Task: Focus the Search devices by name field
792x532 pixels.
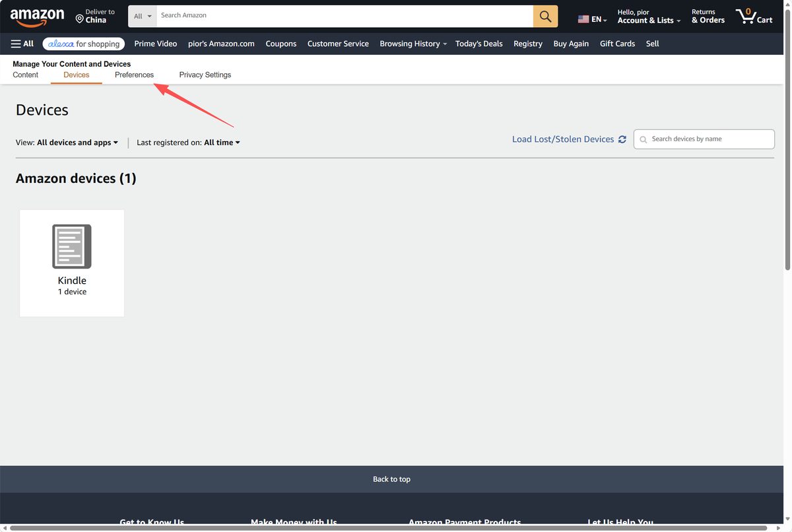Action: [x=704, y=139]
